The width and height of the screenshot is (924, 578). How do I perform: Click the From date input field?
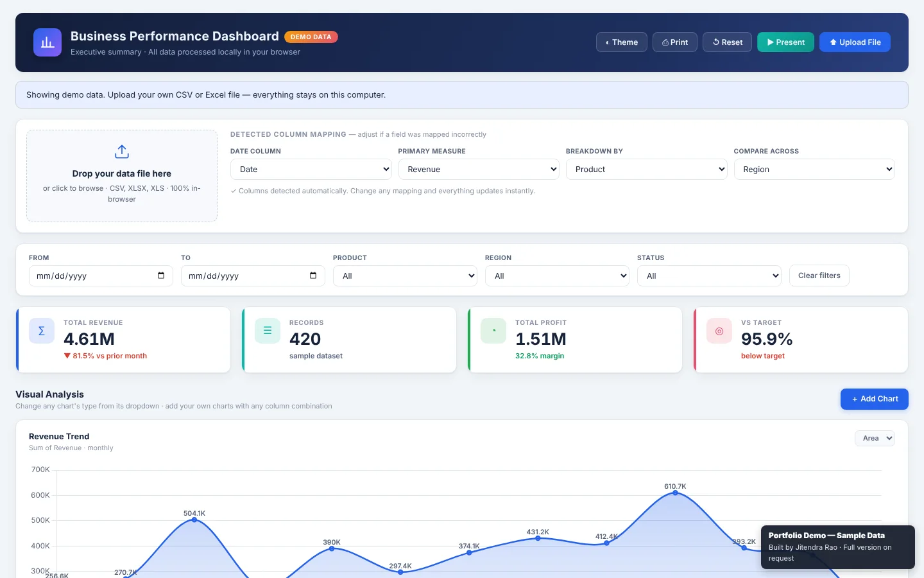pyautogui.click(x=101, y=276)
